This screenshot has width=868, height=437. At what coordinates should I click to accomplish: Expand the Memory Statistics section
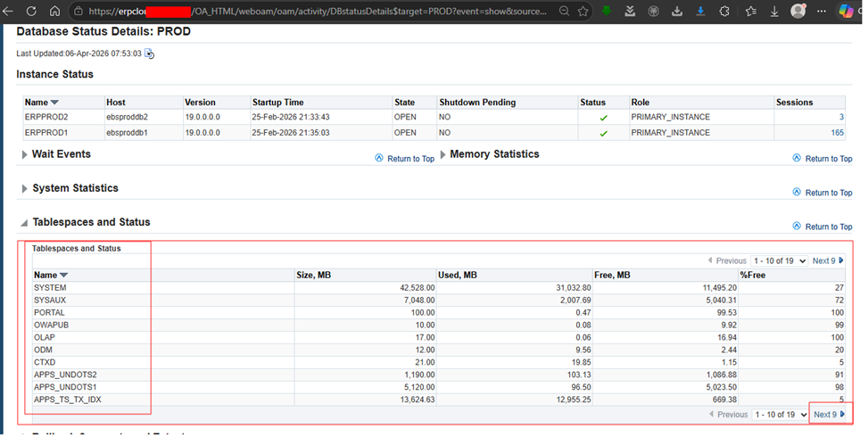pos(443,155)
